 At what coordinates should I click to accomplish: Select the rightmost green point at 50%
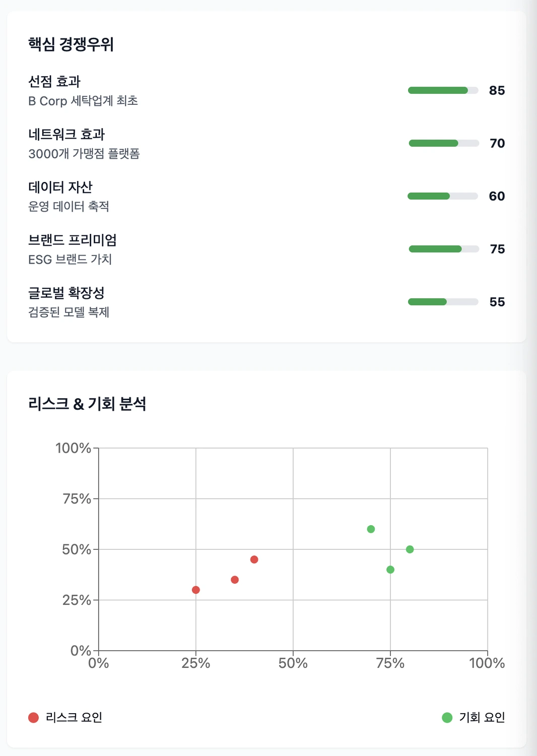410,549
